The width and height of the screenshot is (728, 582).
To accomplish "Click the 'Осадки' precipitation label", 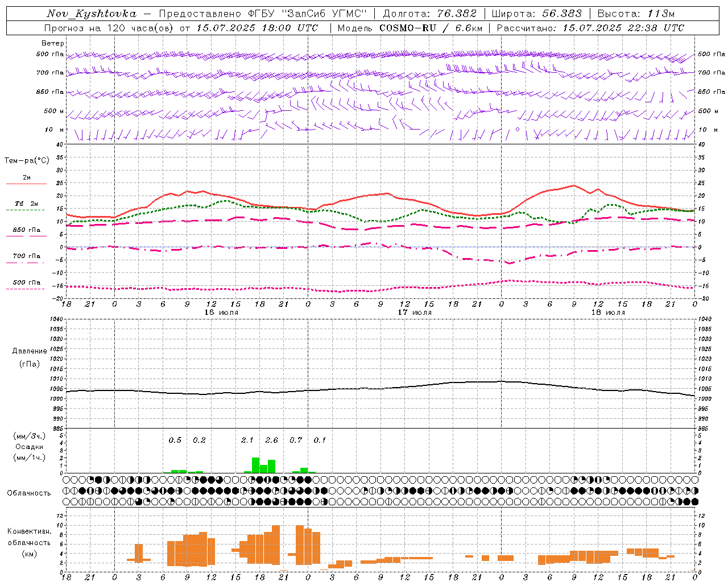I will pyautogui.click(x=30, y=447).
